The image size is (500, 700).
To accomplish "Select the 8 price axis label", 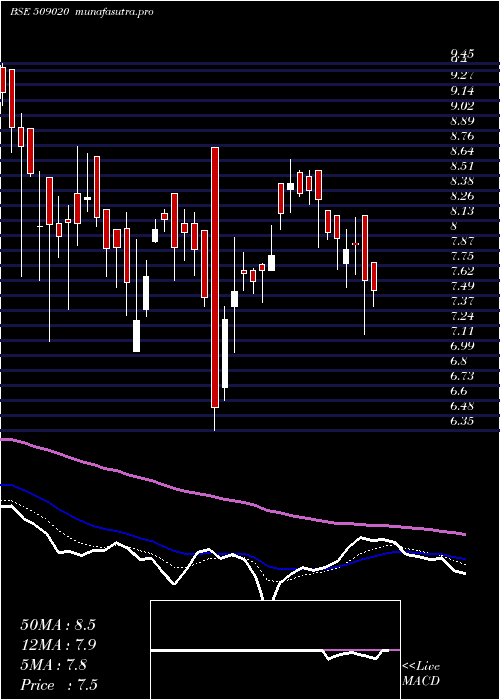I will click(454, 226).
